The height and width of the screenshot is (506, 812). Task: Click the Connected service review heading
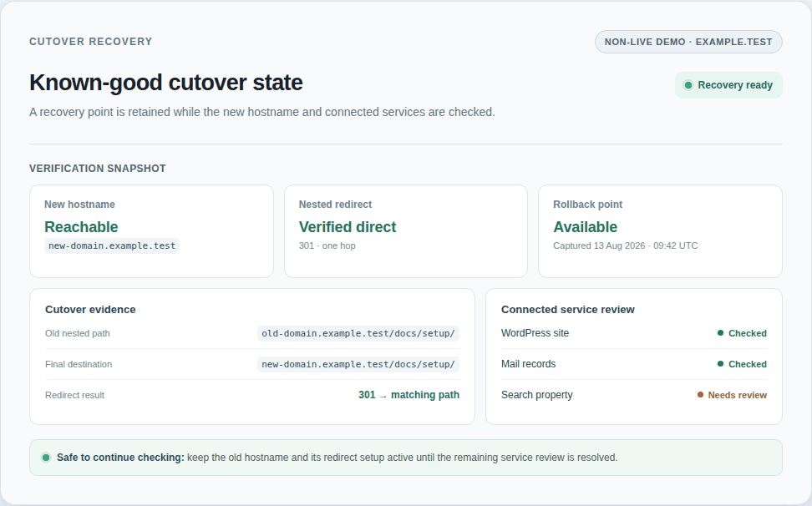(x=568, y=310)
